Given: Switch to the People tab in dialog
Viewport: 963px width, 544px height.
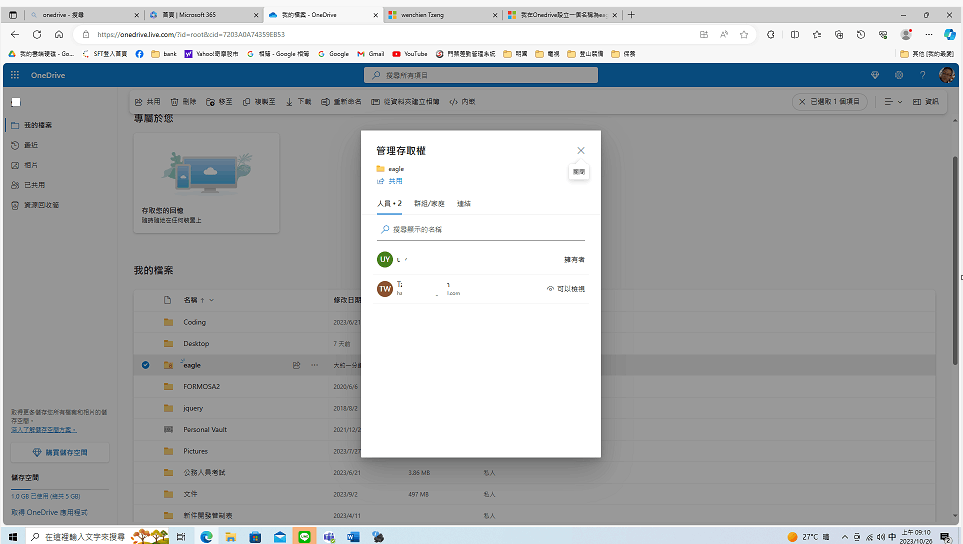Looking at the screenshot, I should tap(389, 203).
